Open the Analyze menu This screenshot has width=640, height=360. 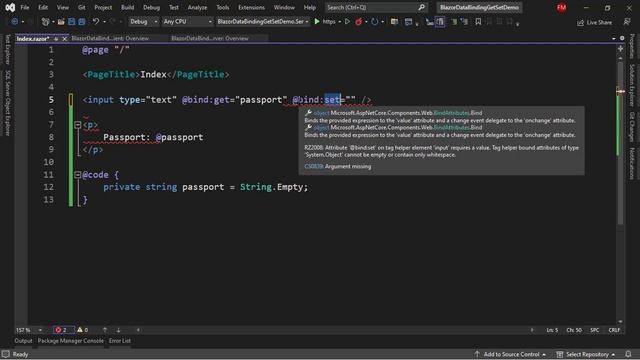point(197,7)
